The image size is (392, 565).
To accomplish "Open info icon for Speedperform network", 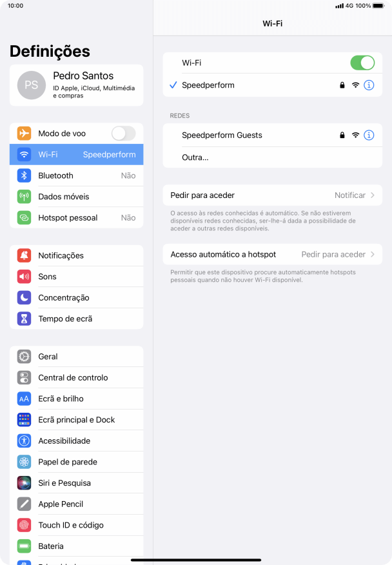I will pyautogui.click(x=369, y=85).
